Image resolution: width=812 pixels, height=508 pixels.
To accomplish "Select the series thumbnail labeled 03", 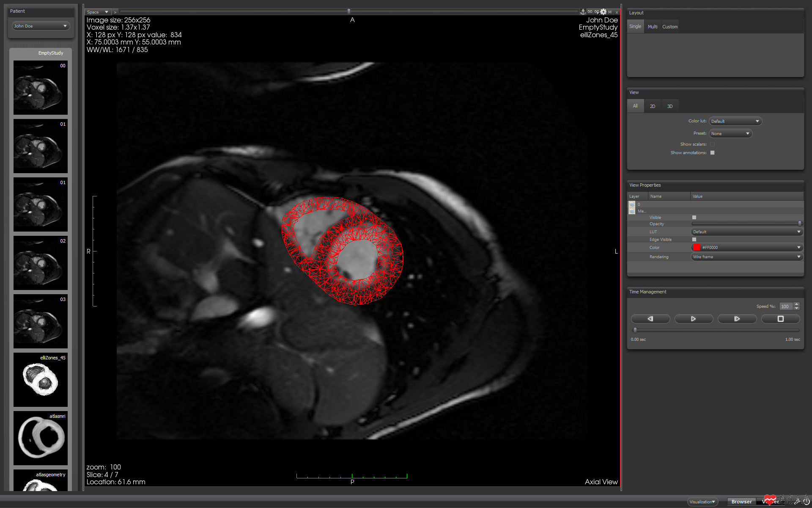I will pos(41,321).
